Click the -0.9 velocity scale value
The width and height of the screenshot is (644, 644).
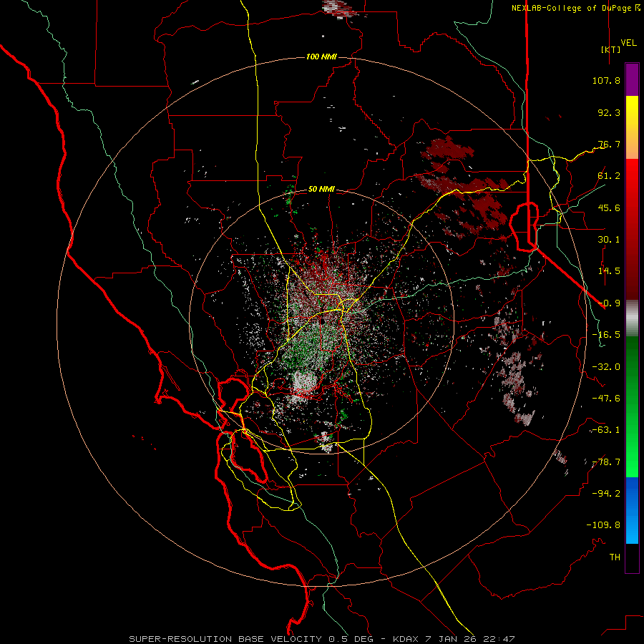609,303
